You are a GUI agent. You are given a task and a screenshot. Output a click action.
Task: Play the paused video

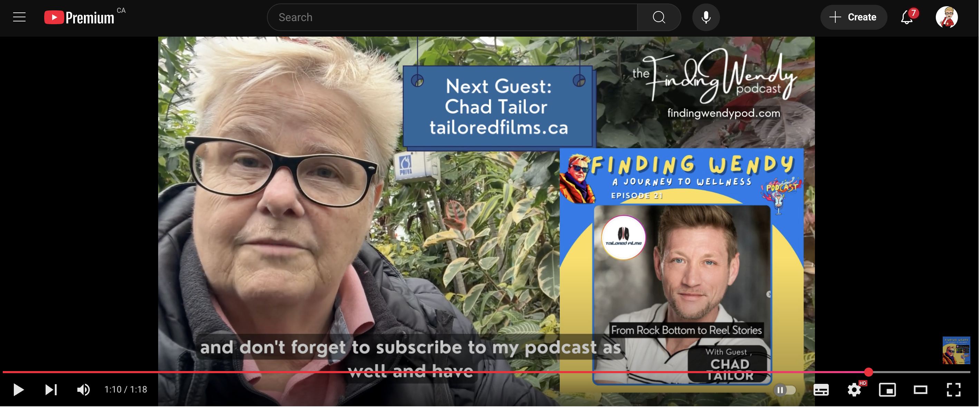pos(18,389)
